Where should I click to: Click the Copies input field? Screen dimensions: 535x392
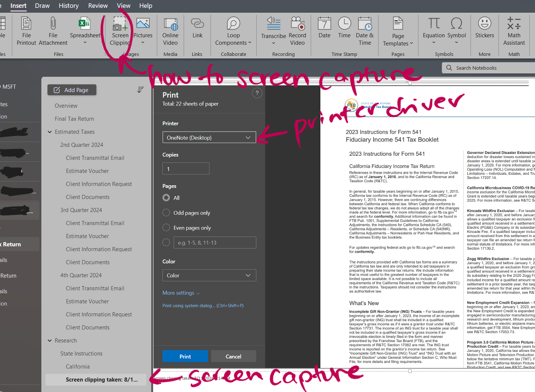(x=186, y=168)
